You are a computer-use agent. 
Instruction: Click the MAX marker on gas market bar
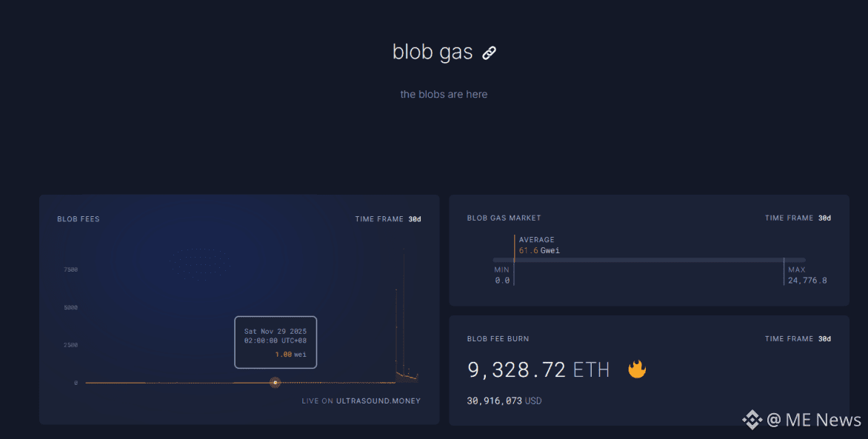[x=784, y=271]
